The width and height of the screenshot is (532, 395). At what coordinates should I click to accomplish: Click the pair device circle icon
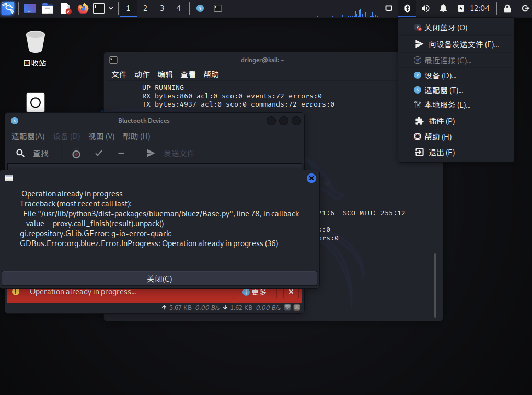click(x=76, y=154)
